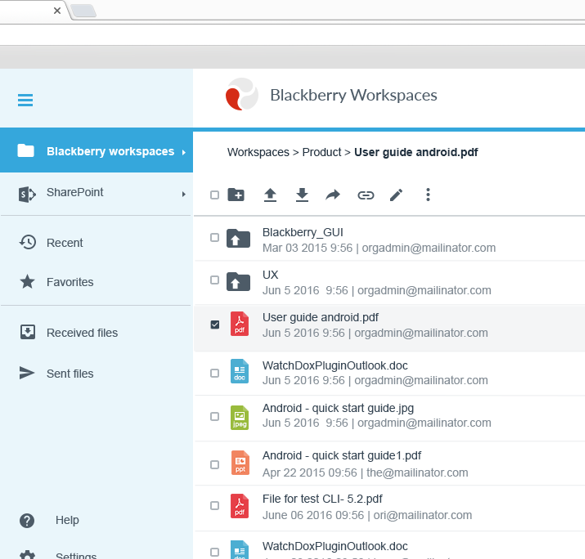Select the Blackberry workspaces sidebar item
The image size is (585, 559).
tap(96, 151)
